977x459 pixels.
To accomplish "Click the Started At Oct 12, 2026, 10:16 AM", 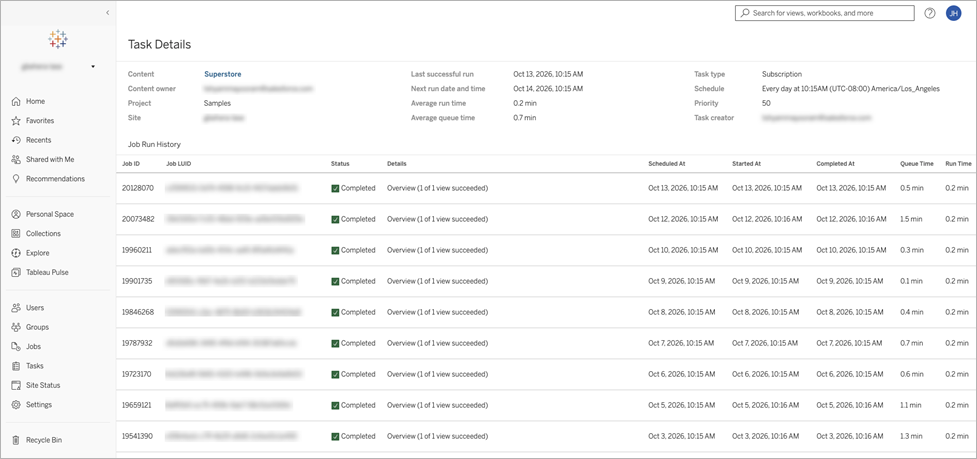I will [767, 219].
